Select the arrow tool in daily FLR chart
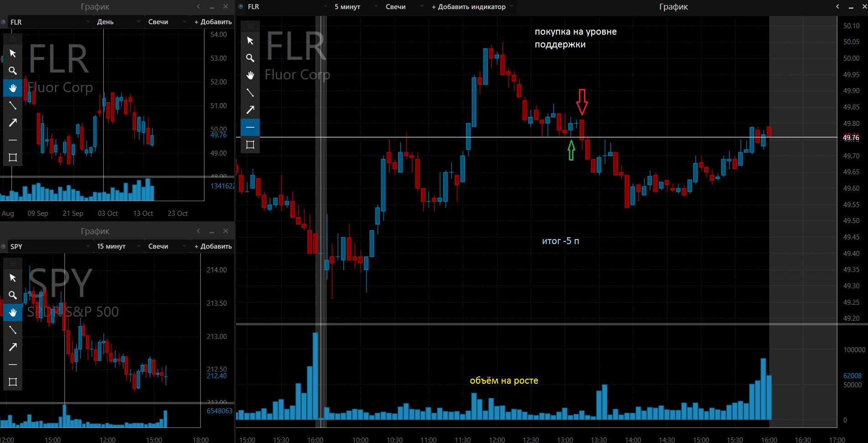This screenshot has width=868, height=443. point(13,123)
